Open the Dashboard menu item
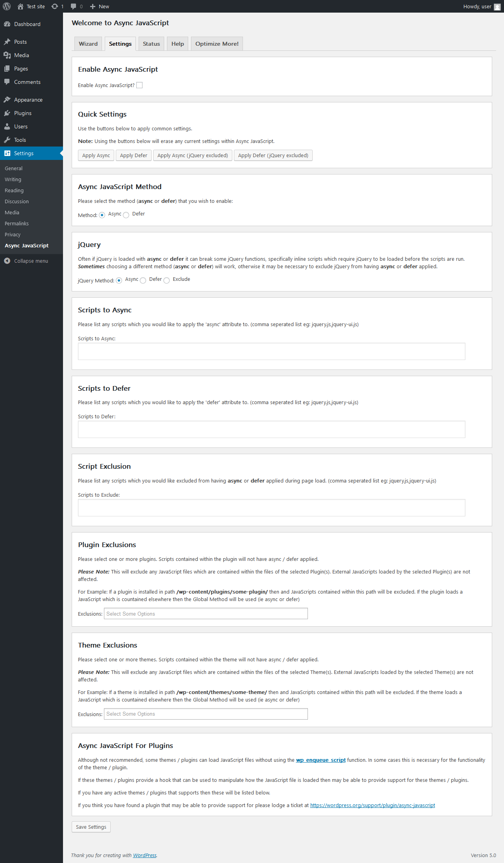504x863 pixels. [x=27, y=24]
